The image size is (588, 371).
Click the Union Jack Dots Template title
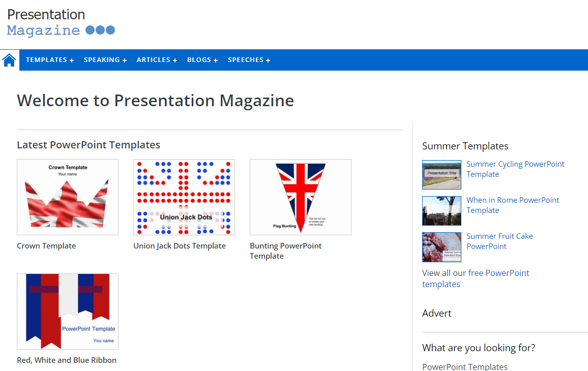coord(180,246)
